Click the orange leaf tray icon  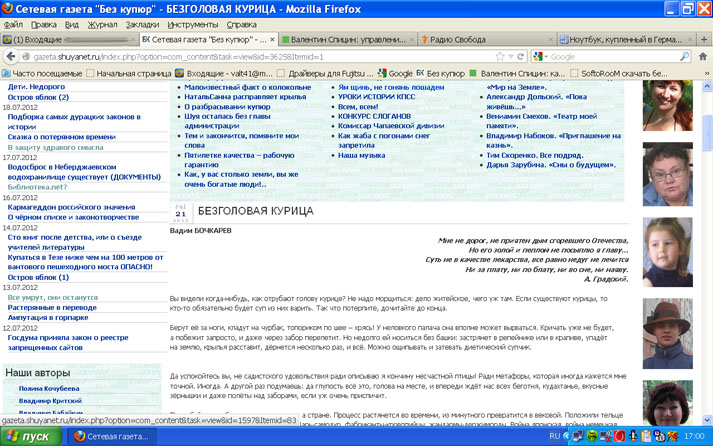point(673,436)
